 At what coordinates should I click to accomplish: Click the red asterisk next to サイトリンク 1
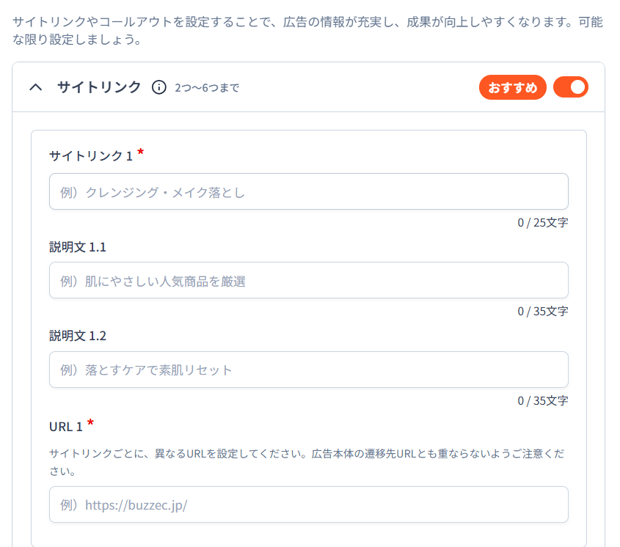click(141, 153)
